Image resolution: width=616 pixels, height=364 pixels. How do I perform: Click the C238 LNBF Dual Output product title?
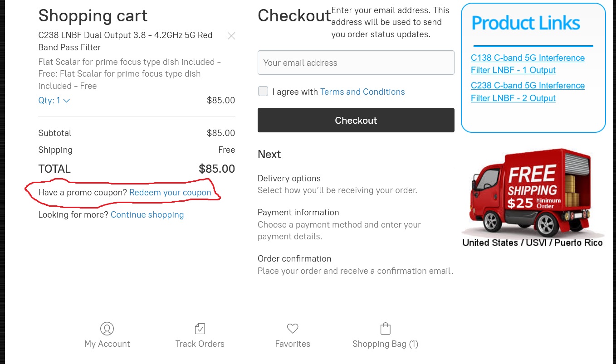pos(125,41)
